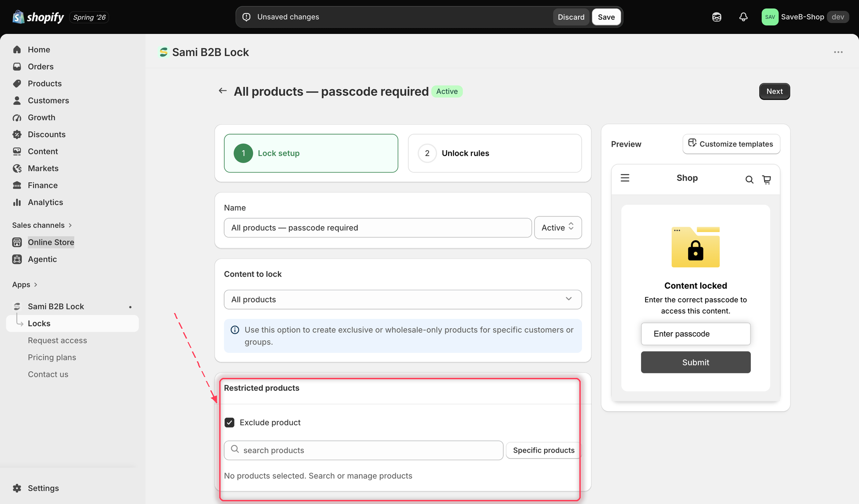
Task: Click the search icon in preview
Action: (749, 179)
